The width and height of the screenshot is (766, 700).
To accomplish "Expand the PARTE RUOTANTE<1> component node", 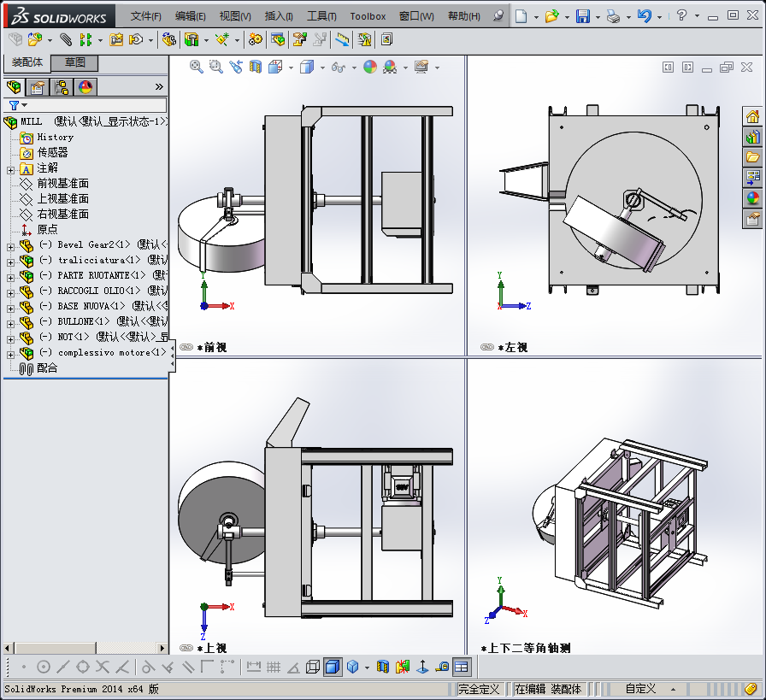I will (11, 278).
